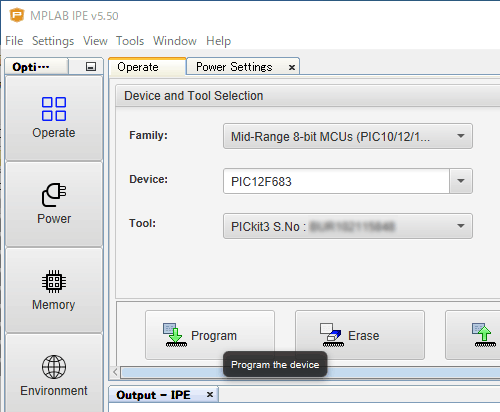Click the Erase button label
The height and width of the screenshot is (412, 500).
[364, 336]
